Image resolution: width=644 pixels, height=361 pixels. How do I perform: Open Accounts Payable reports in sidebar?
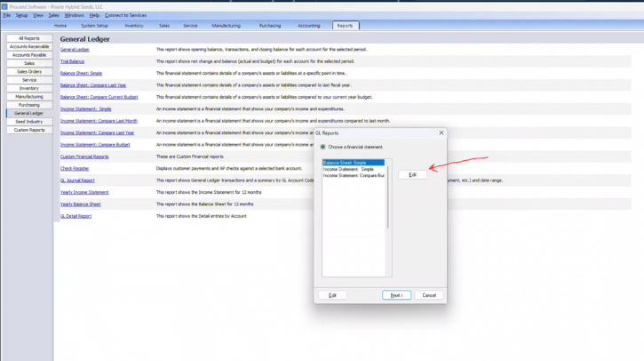click(x=29, y=55)
